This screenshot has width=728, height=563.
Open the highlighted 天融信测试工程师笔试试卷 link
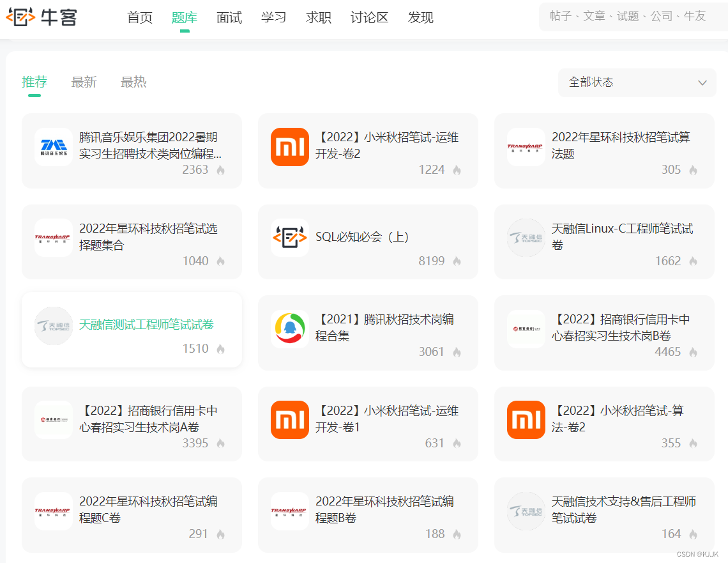point(146,325)
